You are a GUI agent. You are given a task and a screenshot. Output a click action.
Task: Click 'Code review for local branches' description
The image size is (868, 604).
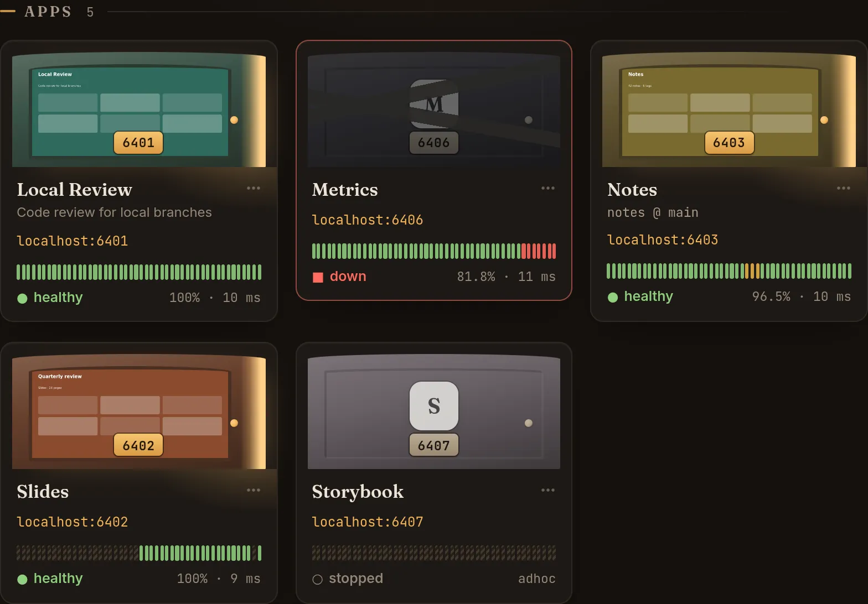(x=114, y=212)
